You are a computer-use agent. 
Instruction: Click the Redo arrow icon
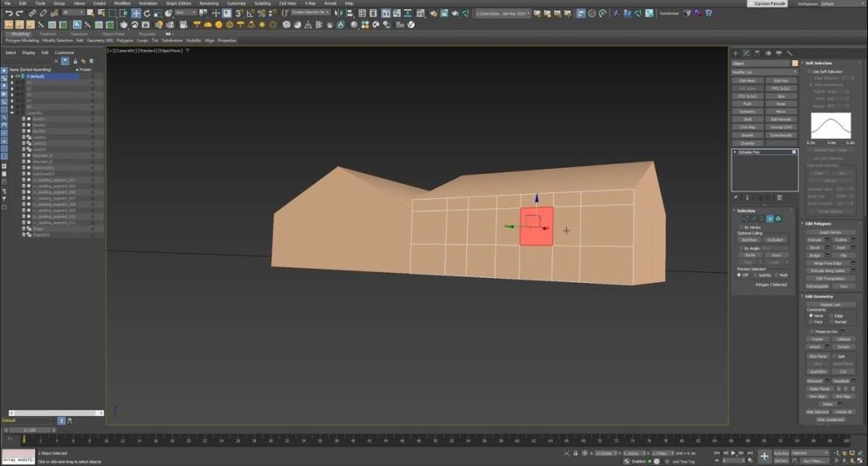click(19, 14)
